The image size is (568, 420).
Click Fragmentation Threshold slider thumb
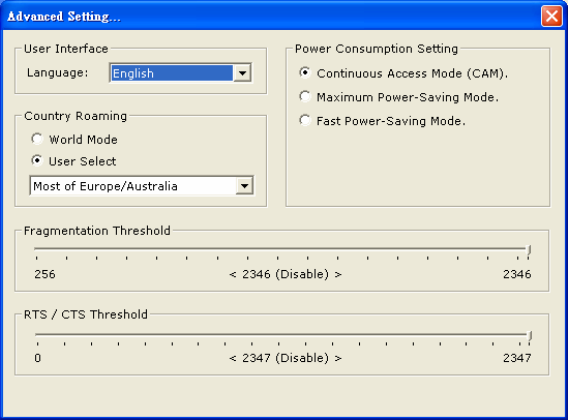click(529, 250)
